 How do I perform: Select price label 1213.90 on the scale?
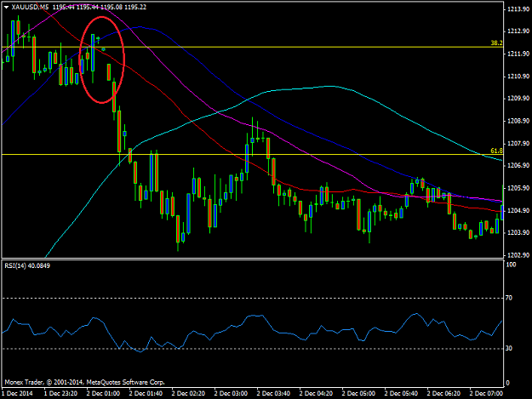coord(518,9)
